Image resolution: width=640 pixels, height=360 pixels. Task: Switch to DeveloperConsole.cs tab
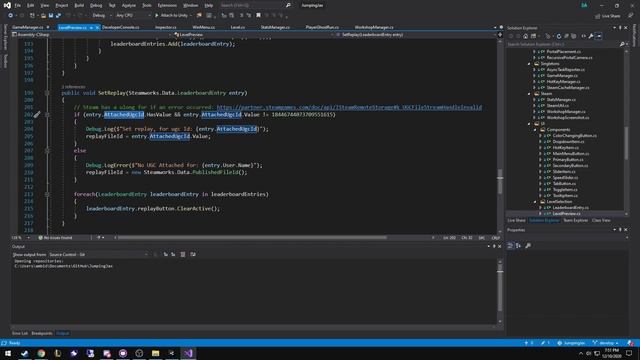click(121, 27)
